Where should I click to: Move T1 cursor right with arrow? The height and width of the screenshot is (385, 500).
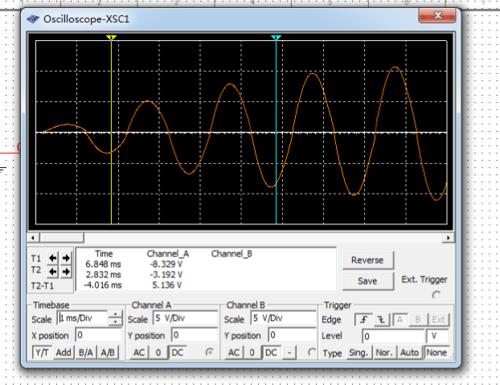[x=66, y=258]
